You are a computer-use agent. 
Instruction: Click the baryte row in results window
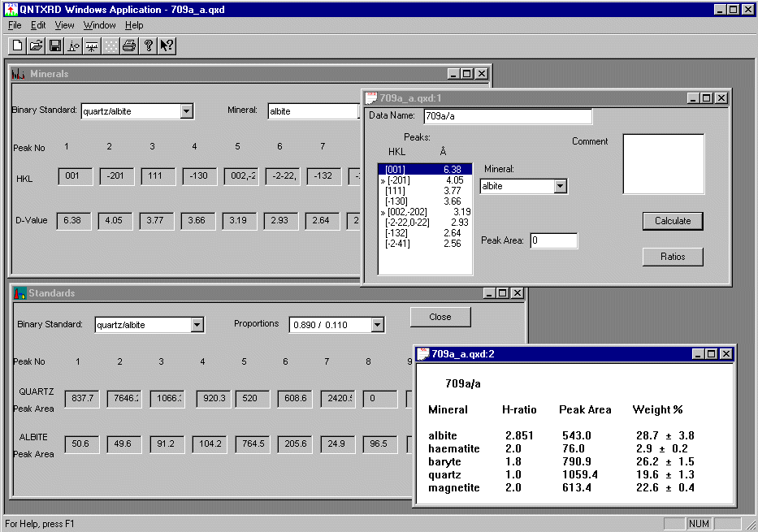coord(561,462)
